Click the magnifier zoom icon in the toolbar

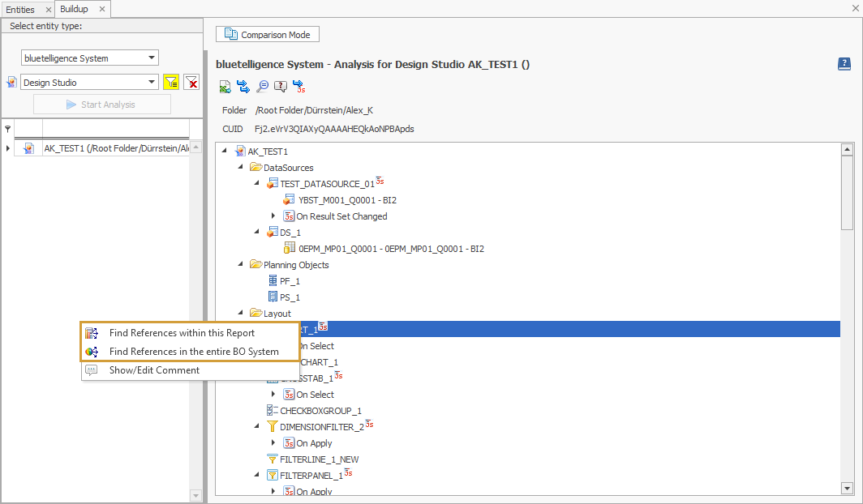point(261,86)
